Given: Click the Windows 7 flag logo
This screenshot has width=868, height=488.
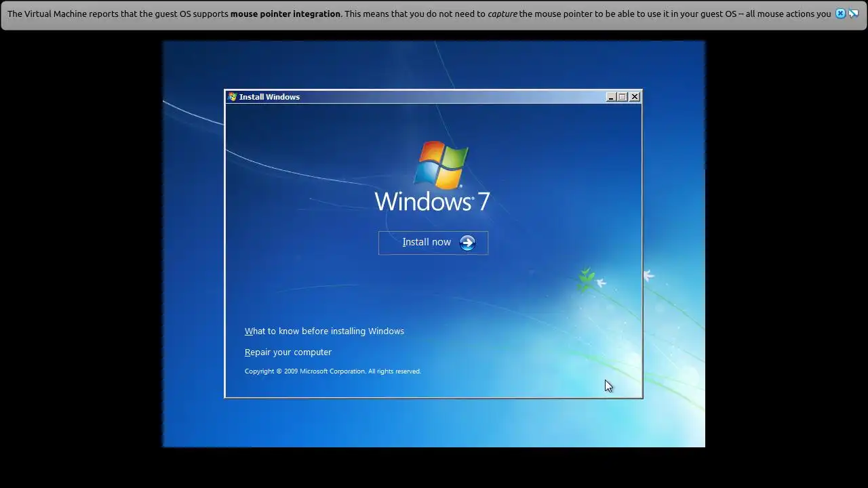Looking at the screenshot, I should [441, 165].
